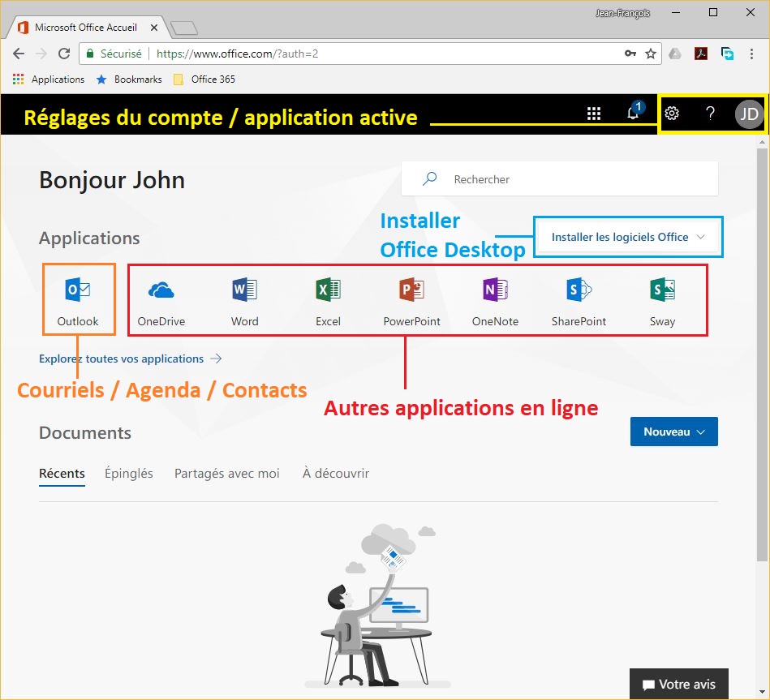Select the Partagés avec moi tab
The width and height of the screenshot is (770, 700).
(226, 474)
